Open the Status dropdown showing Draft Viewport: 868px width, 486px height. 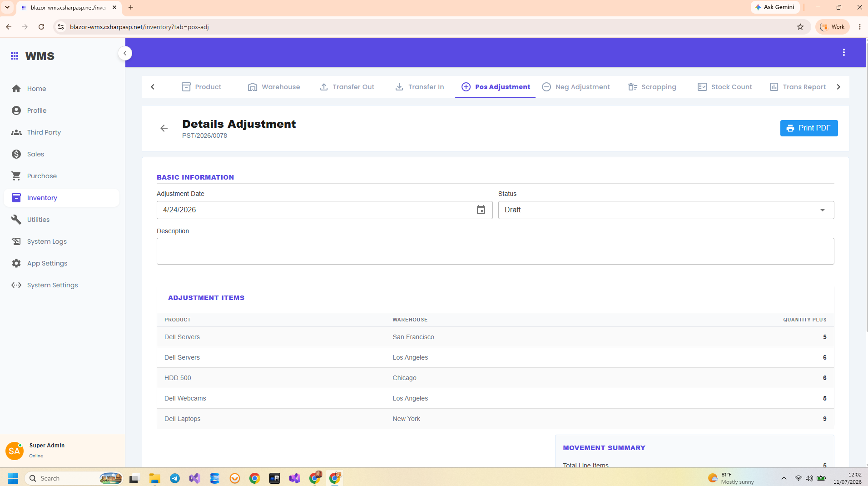tap(666, 210)
